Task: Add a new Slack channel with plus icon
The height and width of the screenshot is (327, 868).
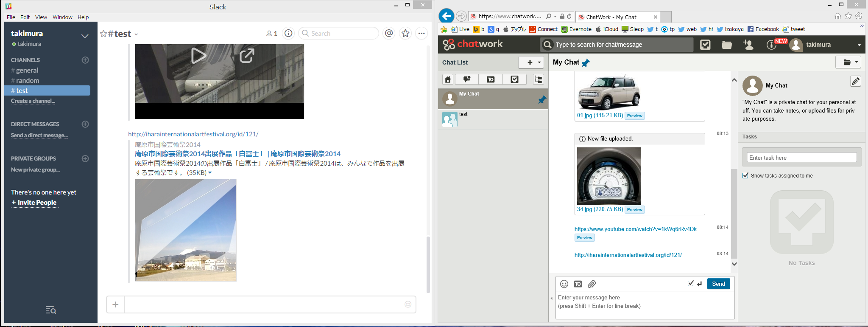Action: coord(85,60)
